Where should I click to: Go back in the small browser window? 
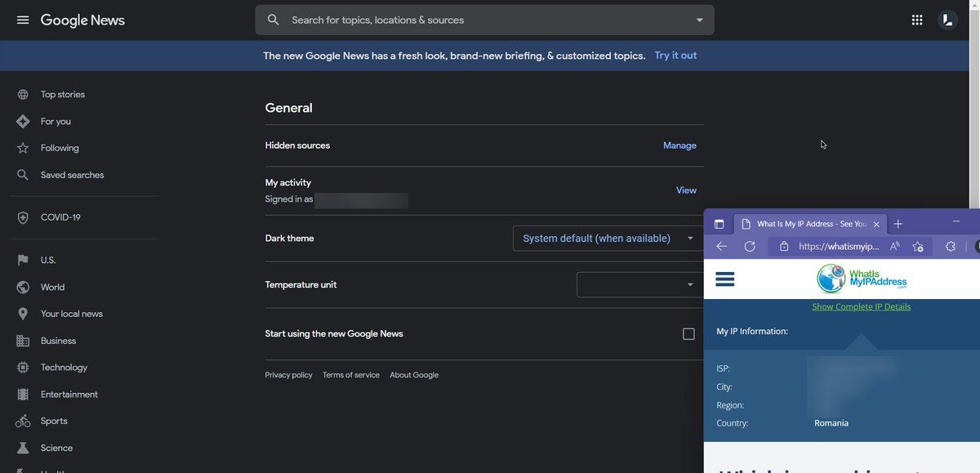pyautogui.click(x=721, y=246)
